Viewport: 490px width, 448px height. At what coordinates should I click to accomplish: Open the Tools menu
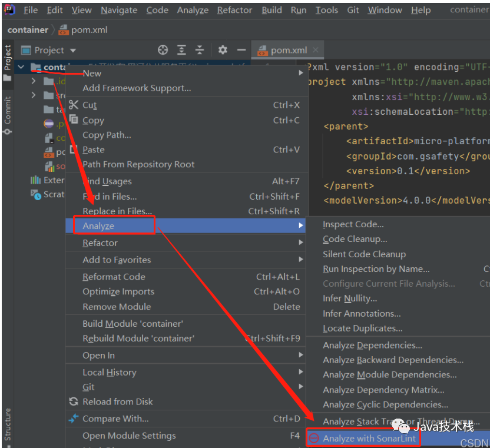[x=326, y=10]
